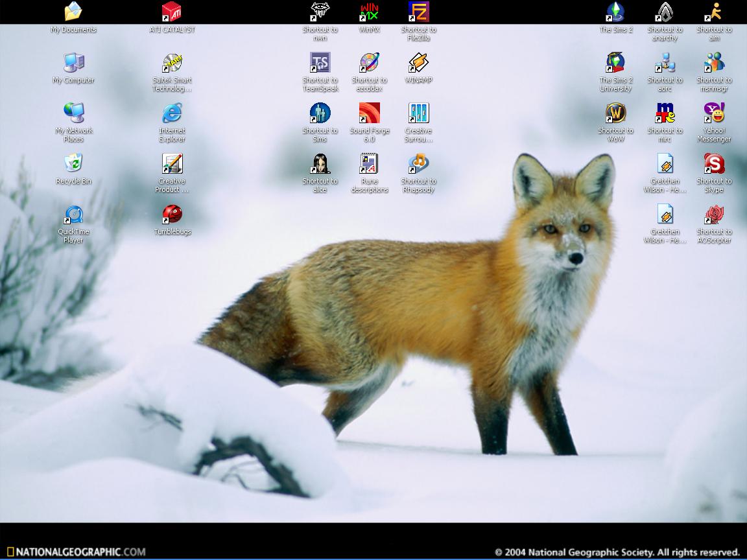The width and height of the screenshot is (747, 560).
Task: Open the Rune descriptions document
Action: (369, 164)
